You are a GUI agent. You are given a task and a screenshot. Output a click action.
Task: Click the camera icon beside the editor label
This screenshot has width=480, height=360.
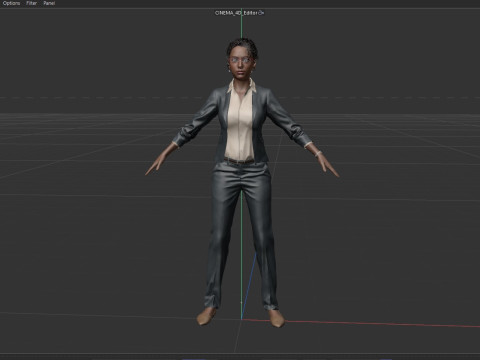point(261,13)
